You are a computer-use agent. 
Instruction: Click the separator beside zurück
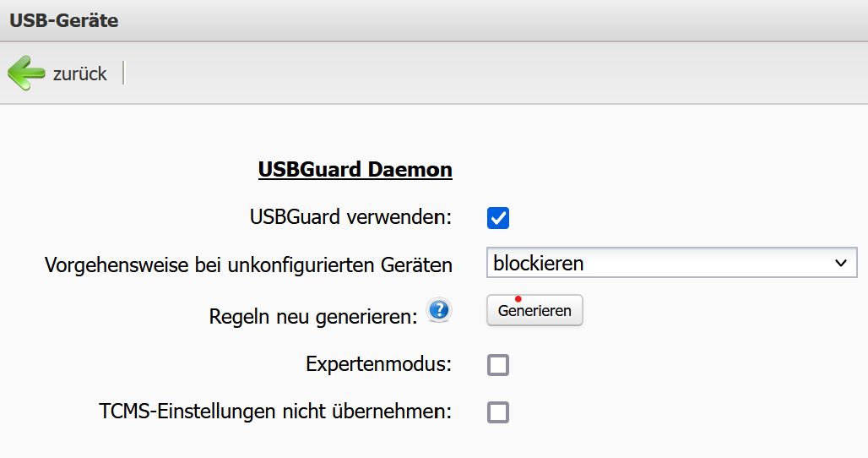(123, 74)
